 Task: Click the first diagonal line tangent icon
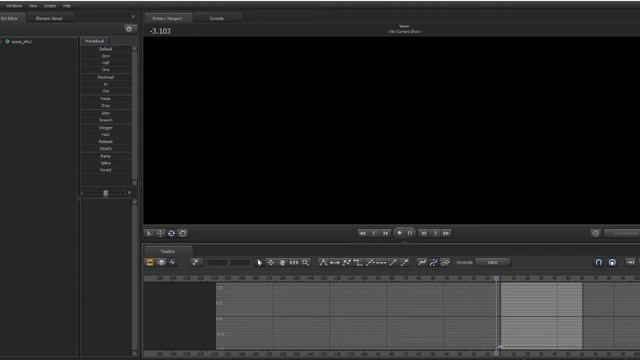coord(393,262)
